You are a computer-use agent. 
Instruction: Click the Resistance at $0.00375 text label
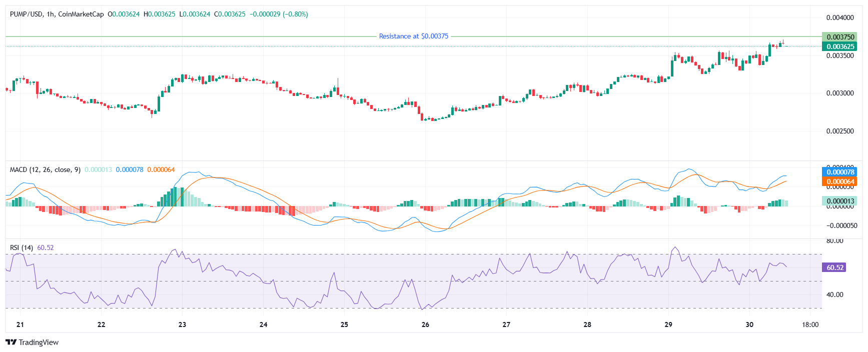(413, 36)
